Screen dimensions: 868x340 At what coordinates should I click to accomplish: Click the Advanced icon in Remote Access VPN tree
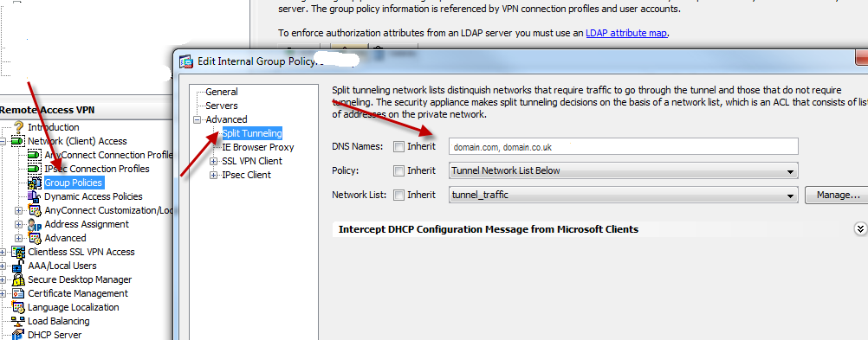35,238
